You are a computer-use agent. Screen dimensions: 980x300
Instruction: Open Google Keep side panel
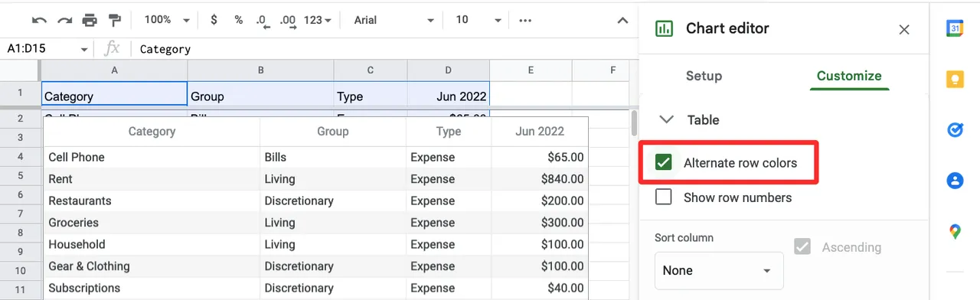pos(955,79)
